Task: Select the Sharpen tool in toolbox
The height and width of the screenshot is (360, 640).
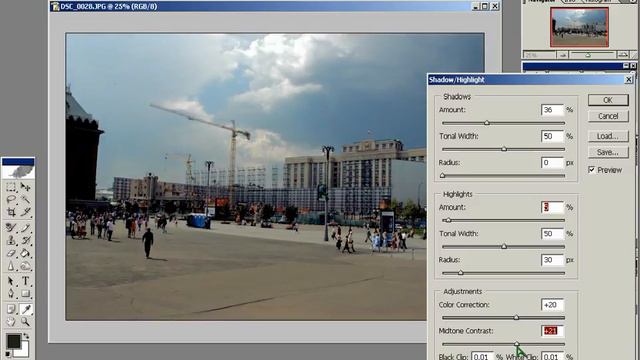Action: point(11,266)
